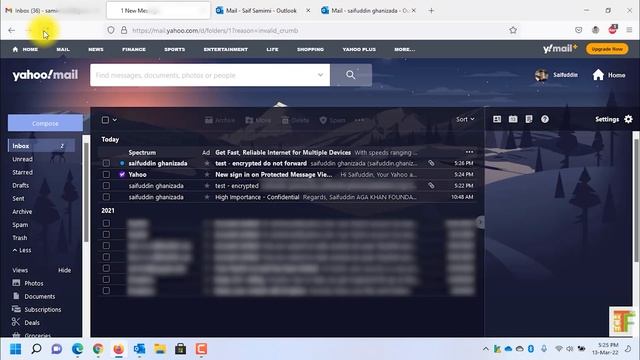Star the Yahoo new sign in email
This screenshot has height=360, width=640.
click(207, 174)
